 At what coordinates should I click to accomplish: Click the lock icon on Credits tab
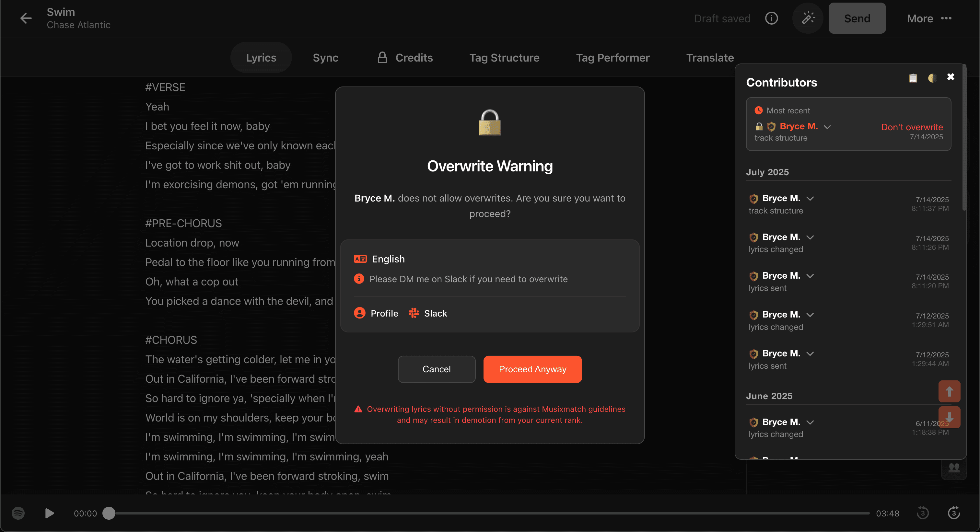coord(382,57)
